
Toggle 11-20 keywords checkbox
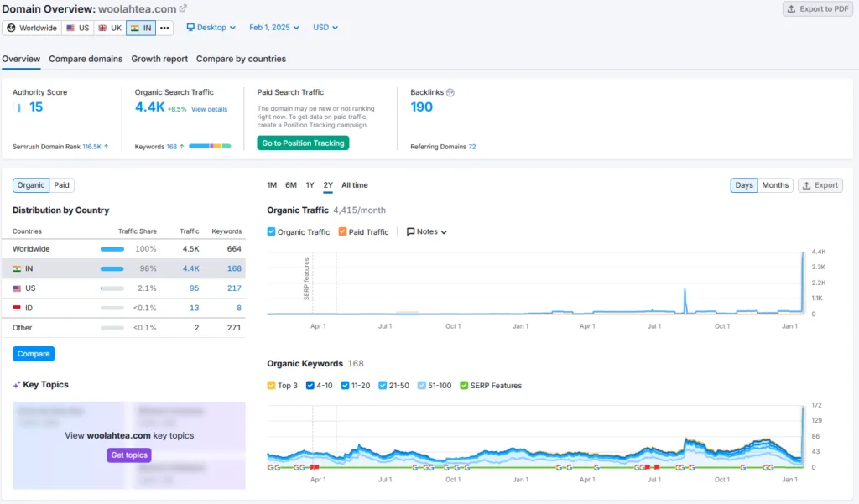[345, 385]
